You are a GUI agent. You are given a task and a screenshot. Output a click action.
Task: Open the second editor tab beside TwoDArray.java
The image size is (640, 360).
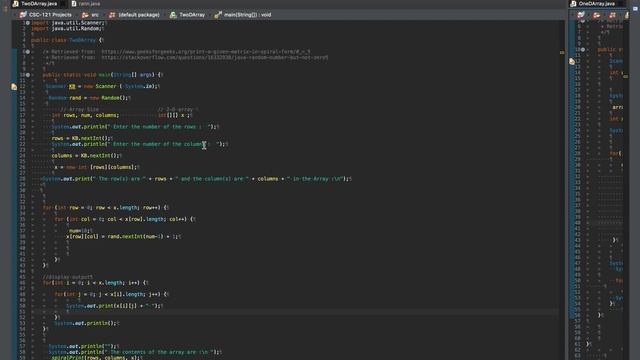click(x=86, y=4)
